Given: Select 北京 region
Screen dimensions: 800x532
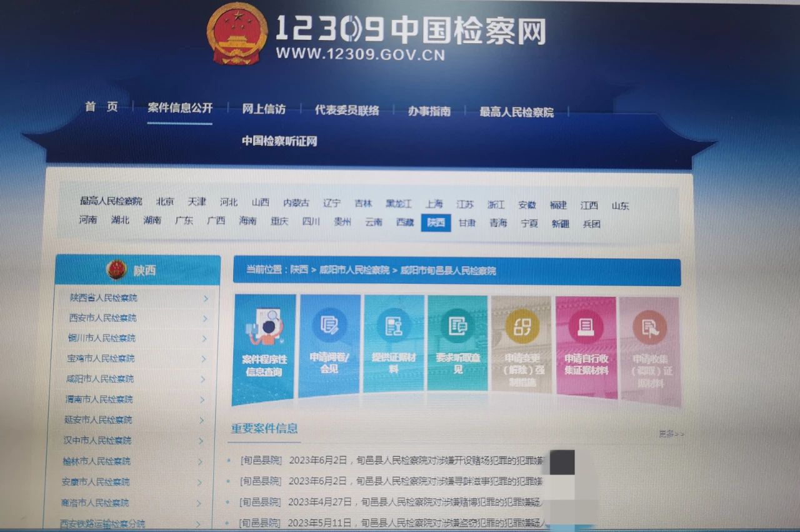Looking at the screenshot, I should click(165, 201).
